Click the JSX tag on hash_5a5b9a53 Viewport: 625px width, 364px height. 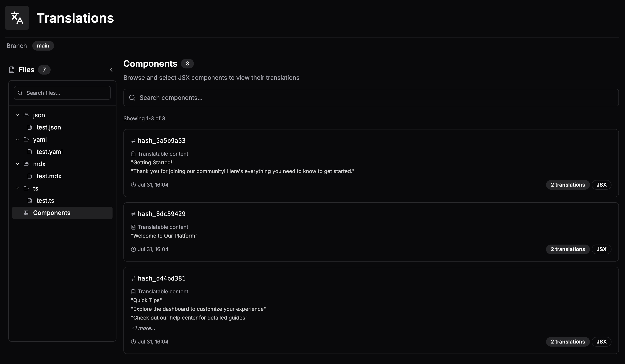[x=601, y=185]
